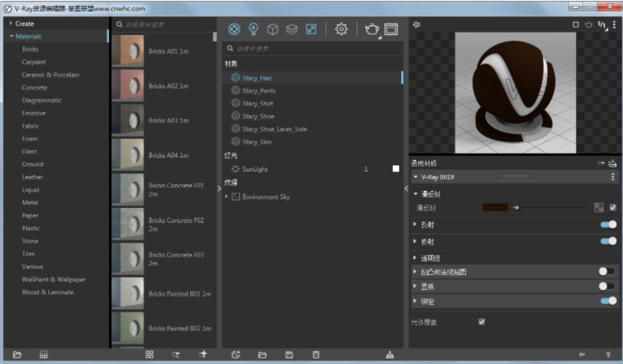Switch to the Lights icon in toolbar

click(x=253, y=29)
